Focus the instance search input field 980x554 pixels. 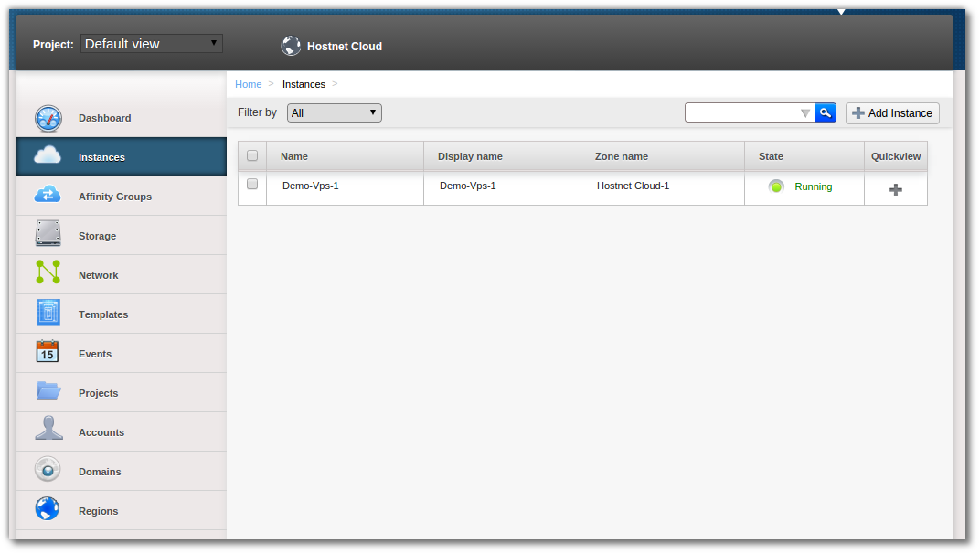740,112
